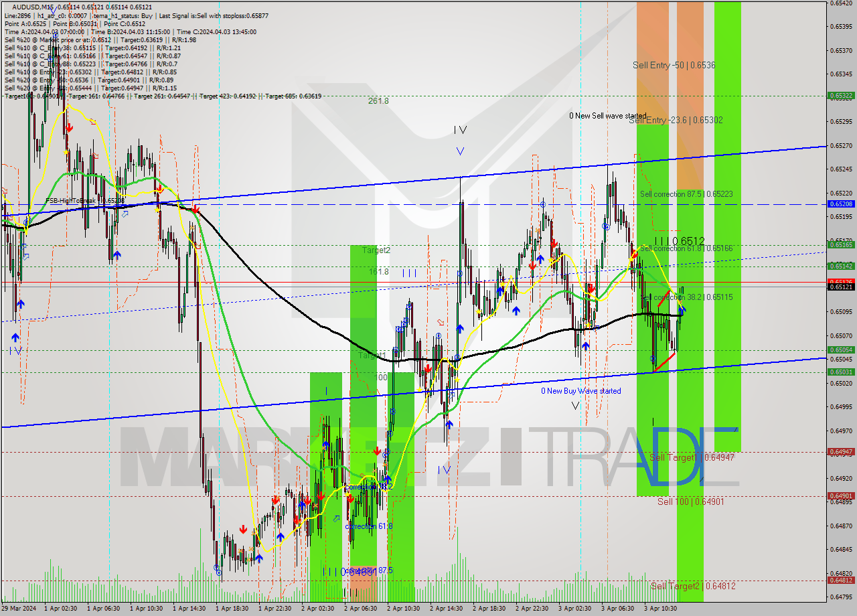Click the 'Sell Target1 | 0.64947' label

692,457
